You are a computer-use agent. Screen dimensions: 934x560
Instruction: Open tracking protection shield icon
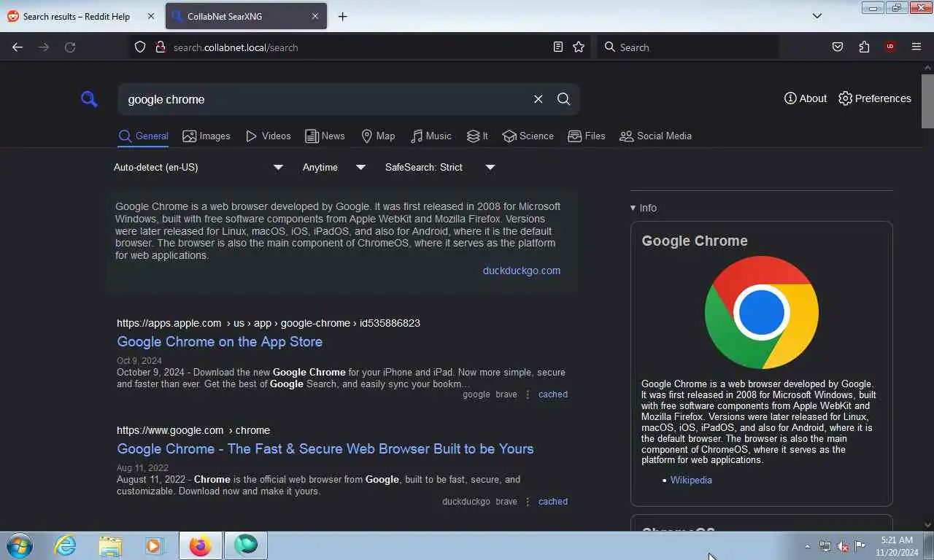point(140,47)
